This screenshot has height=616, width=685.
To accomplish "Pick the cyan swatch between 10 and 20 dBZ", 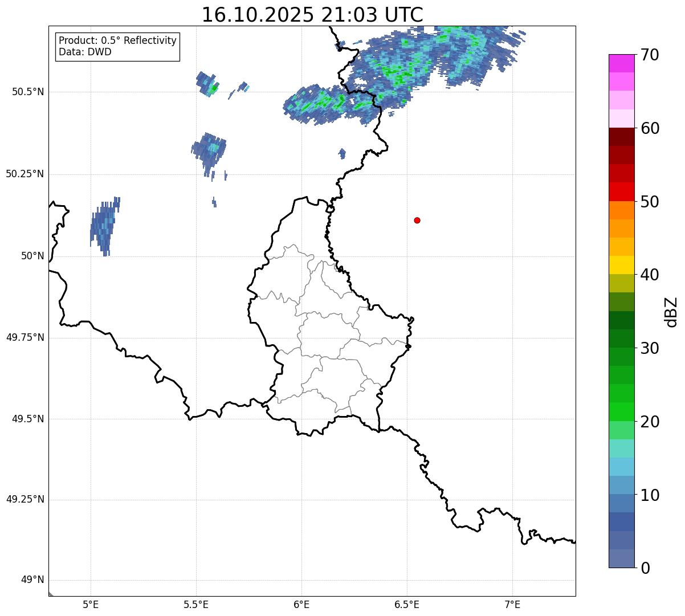I will pyautogui.click(x=622, y=467).
